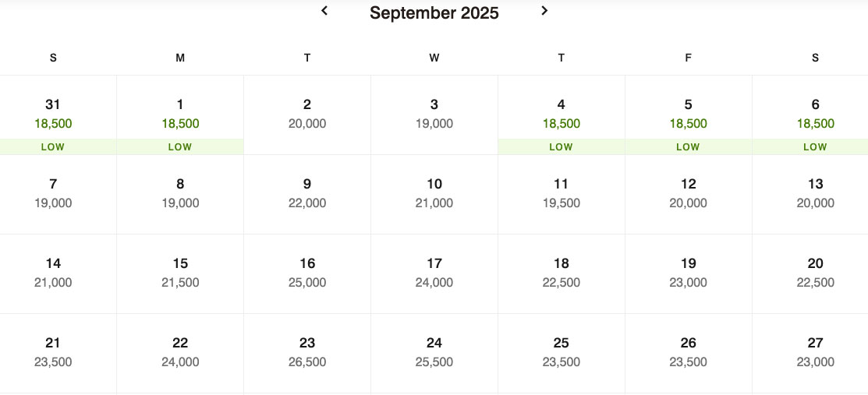Click the LOW badge under September 5
This screenshot has height=395, width=868.
coord(688,147)
